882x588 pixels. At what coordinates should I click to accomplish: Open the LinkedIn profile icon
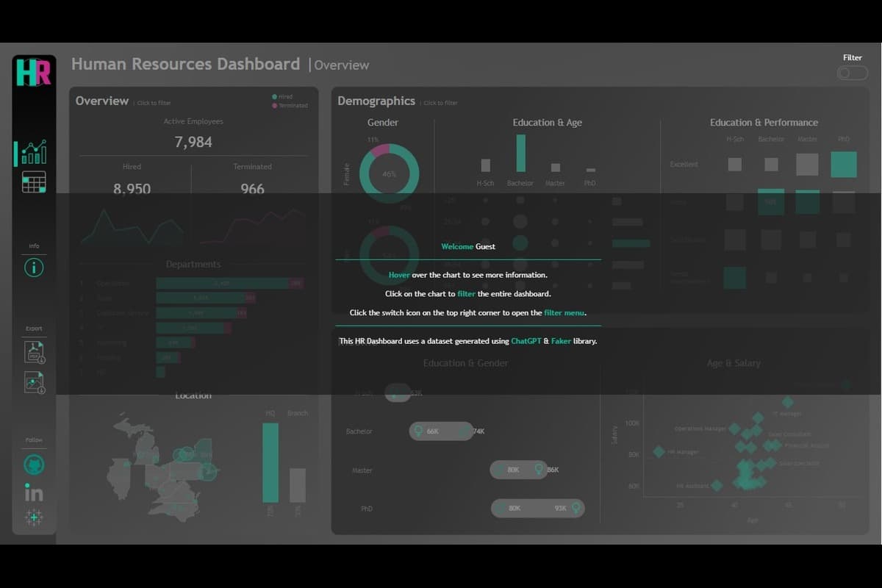click(x=33, y=493)
